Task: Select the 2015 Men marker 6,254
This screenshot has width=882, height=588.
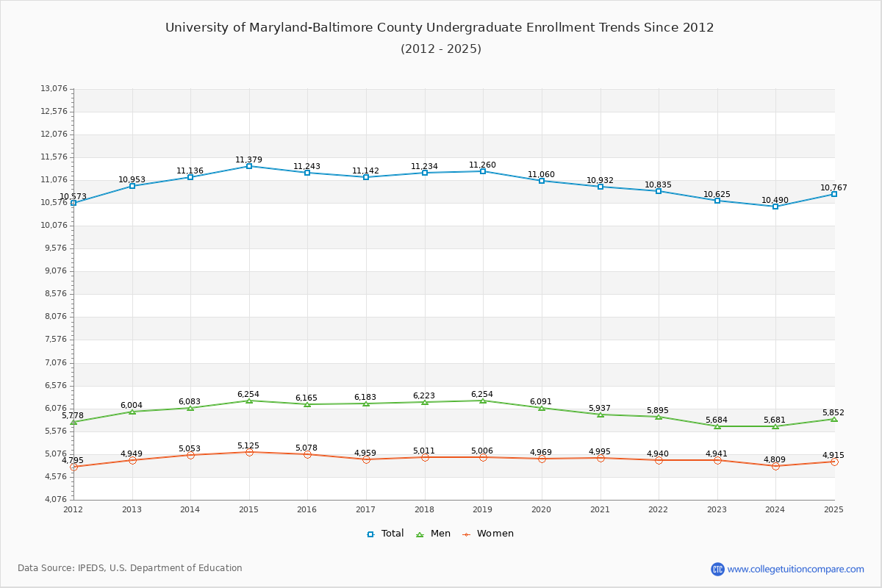Action: (x=249, y=401)
